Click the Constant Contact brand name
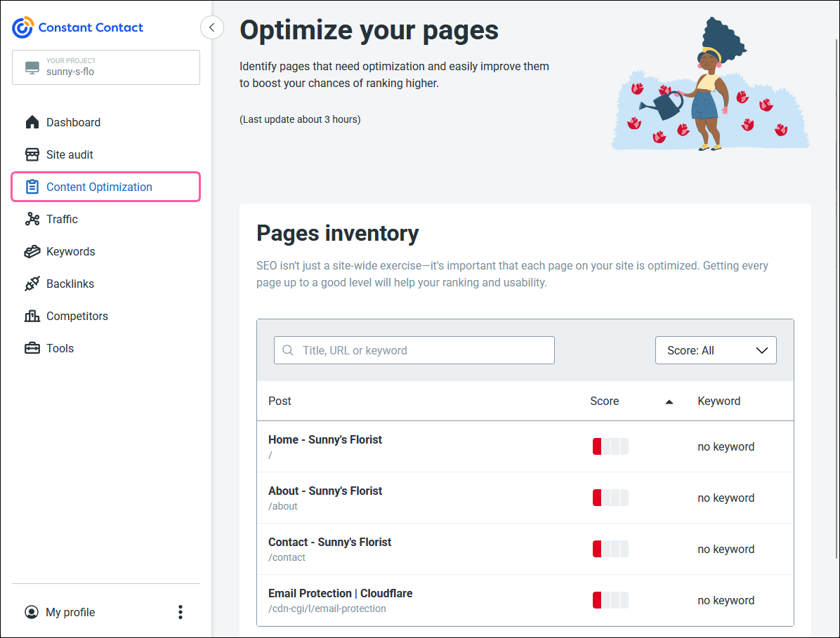The image size is (840, 638). 91,27
